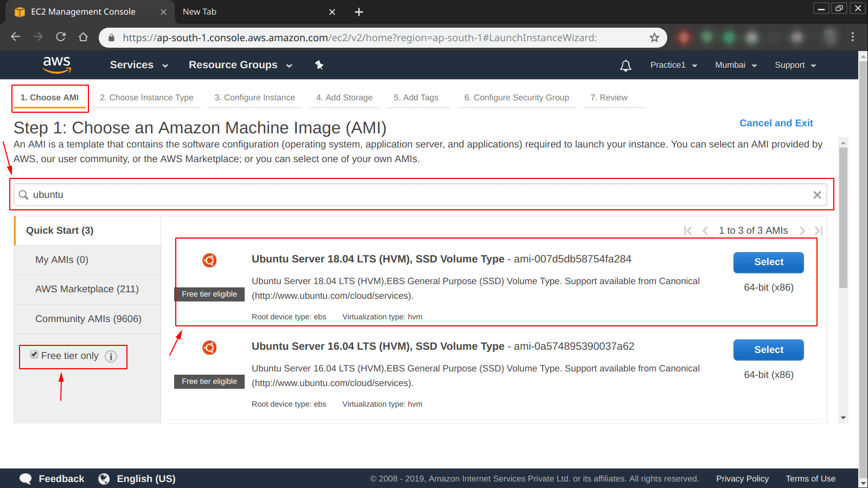View site security lock icon in address bar

[x=112, y=37]
